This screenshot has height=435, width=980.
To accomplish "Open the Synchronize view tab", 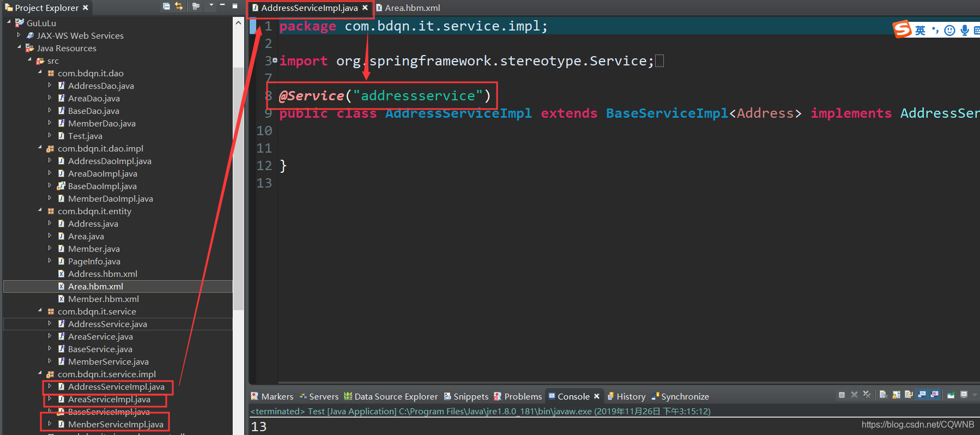I will click(680, 396).
